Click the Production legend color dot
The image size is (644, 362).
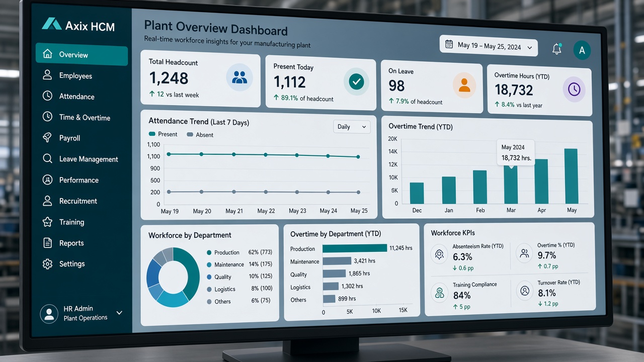point(209,252)
